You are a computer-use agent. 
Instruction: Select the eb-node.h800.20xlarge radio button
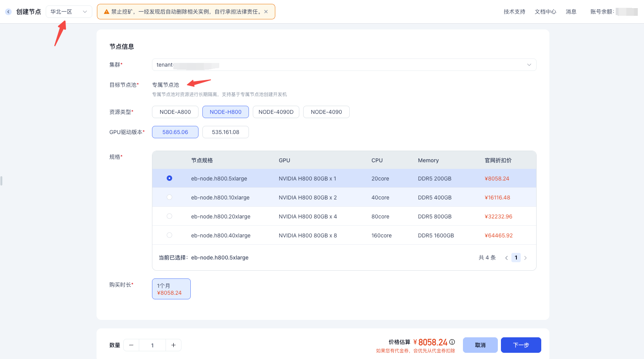[x=169, y=216]
